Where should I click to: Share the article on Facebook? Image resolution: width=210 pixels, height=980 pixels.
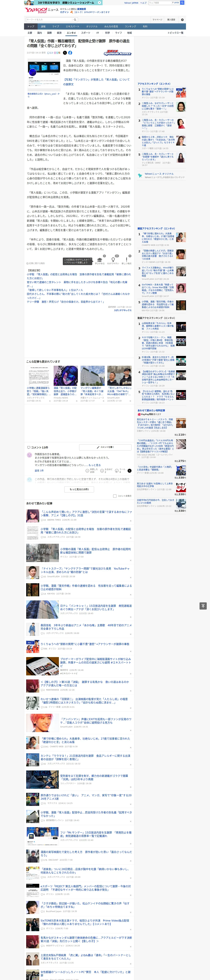tap(70, 53)
